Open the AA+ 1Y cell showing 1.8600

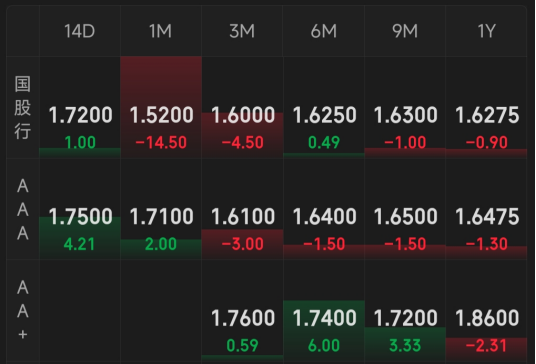click(486, 310)
